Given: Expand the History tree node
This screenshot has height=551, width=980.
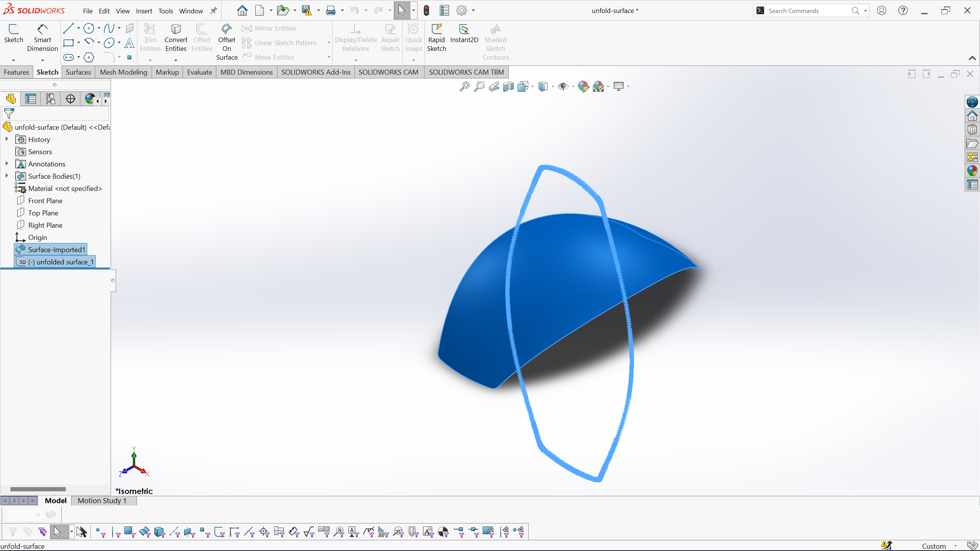Looking at the screenshot, I should tap(7, 139).
